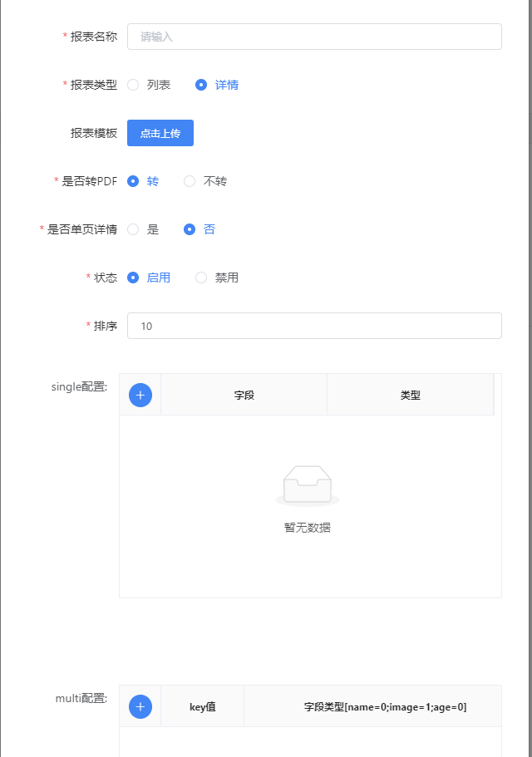Choose 不转 for 是否转PDF

pyautogui.click(x=190, y=181)
